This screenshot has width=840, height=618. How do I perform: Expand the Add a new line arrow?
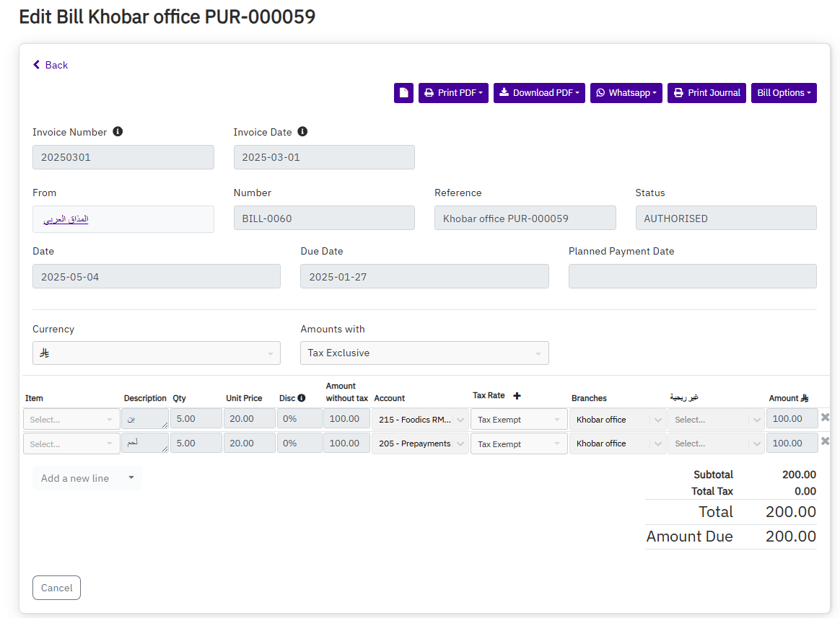click(131, 478)
